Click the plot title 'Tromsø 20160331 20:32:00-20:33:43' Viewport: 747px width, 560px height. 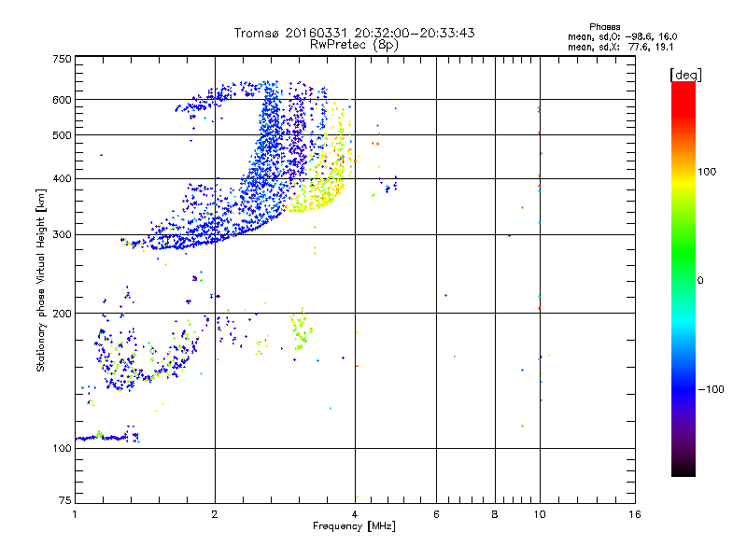tap(354, 33)
